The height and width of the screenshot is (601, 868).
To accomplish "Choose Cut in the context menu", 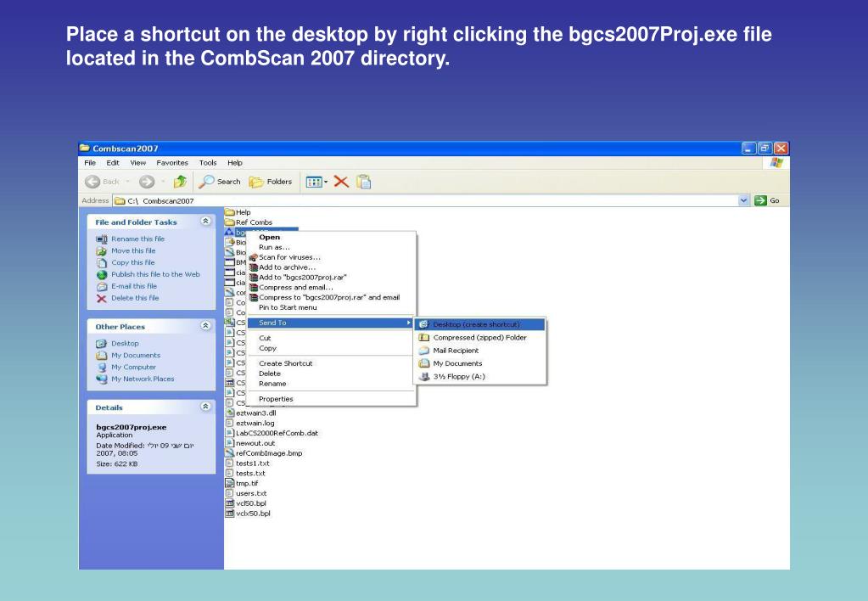I will tap(331, 338).
